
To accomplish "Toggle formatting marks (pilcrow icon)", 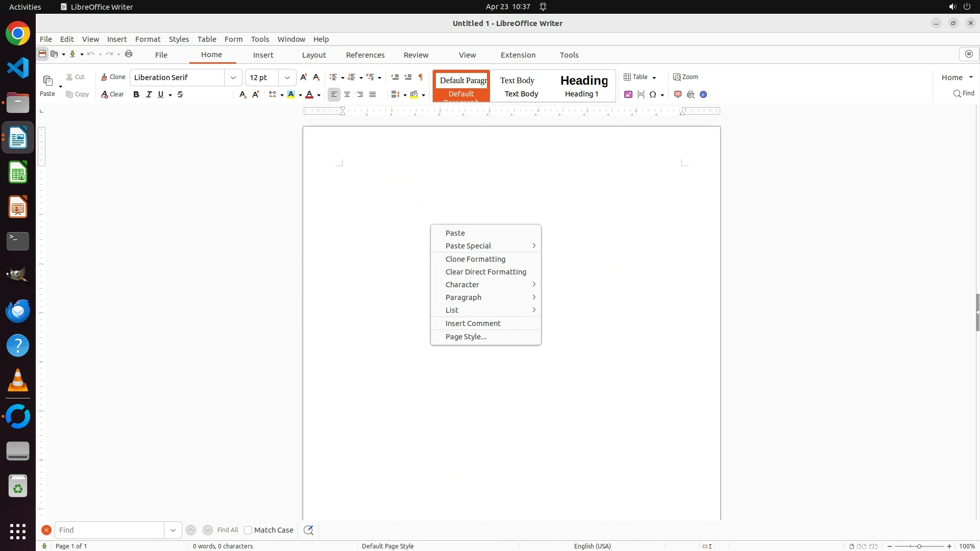I will click(421, 77).
